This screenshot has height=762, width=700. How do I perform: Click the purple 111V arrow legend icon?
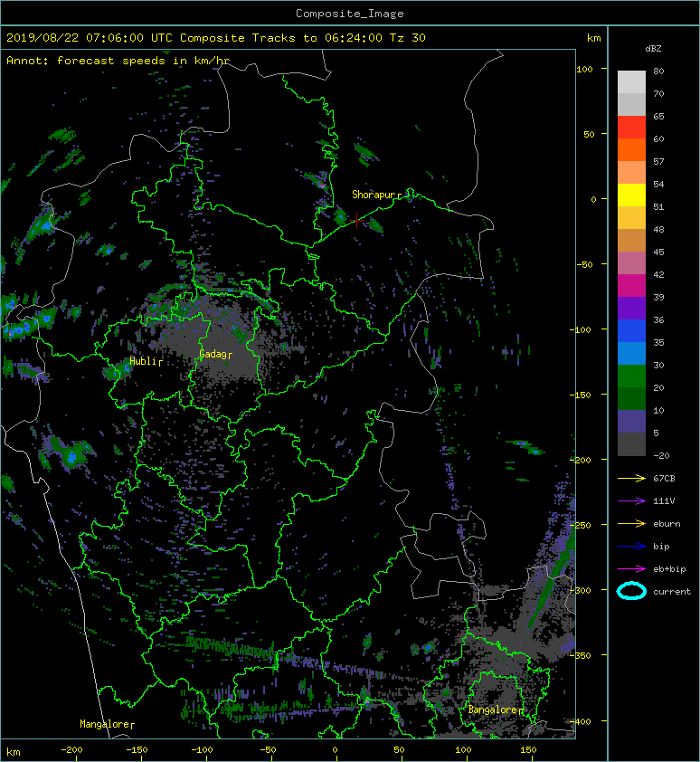click(x=631, y=500)
